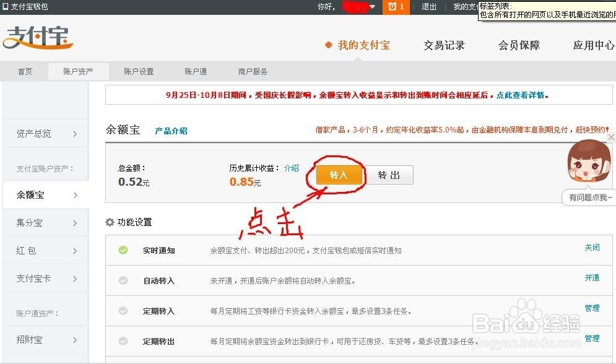
Task: Click the gray status icon for 自动转入
Action: click(x=123, y=280)
